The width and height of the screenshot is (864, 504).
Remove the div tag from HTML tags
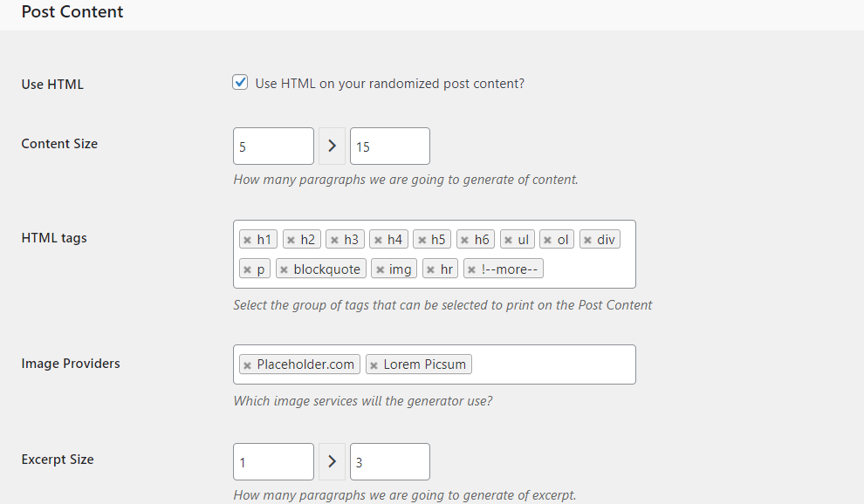click(x=587, y=239)
